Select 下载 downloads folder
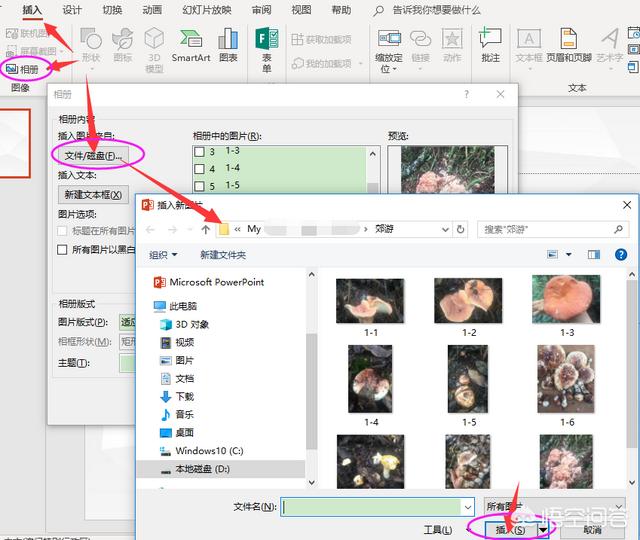Image resolution: width=640 pixels, height=540 pixels. tap(177, 396)
